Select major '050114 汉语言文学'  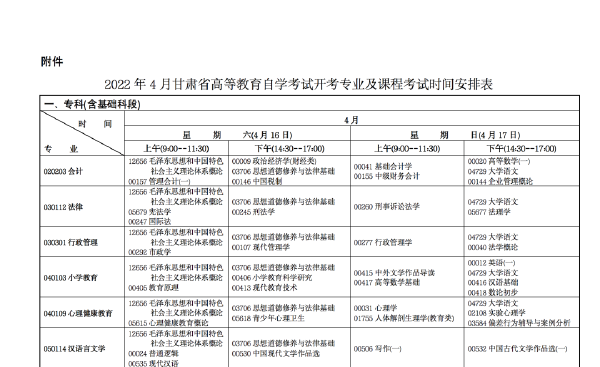point(74,349)
